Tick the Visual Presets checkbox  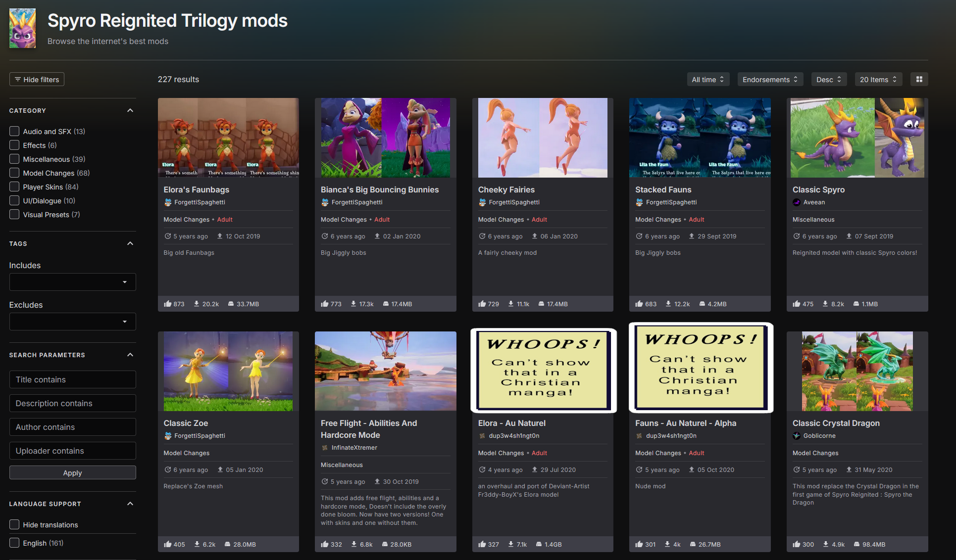(x=14, y=214)
